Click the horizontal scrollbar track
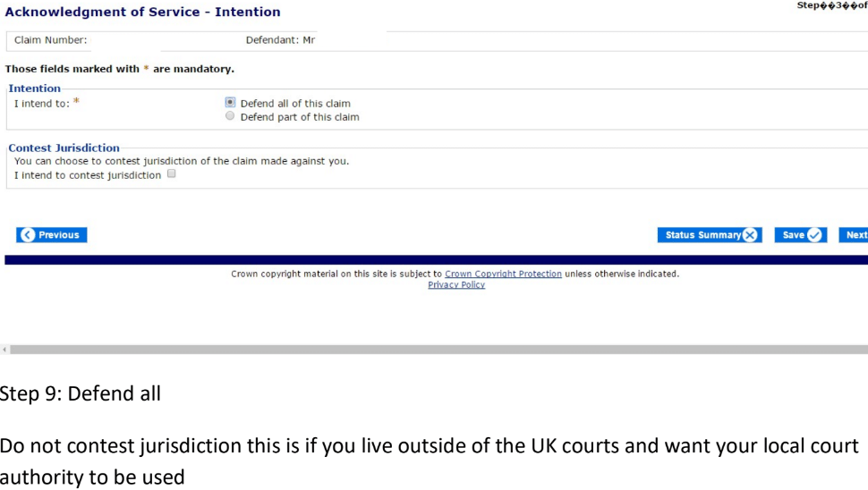This screenshot has height=490, width=868. click(x=438, y=350)
